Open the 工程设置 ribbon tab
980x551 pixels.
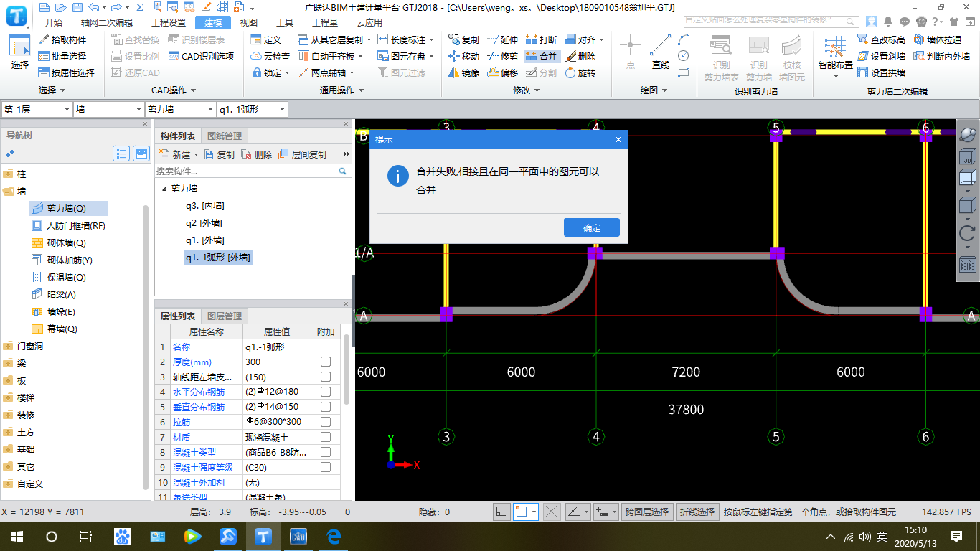(x=169, y=22)
